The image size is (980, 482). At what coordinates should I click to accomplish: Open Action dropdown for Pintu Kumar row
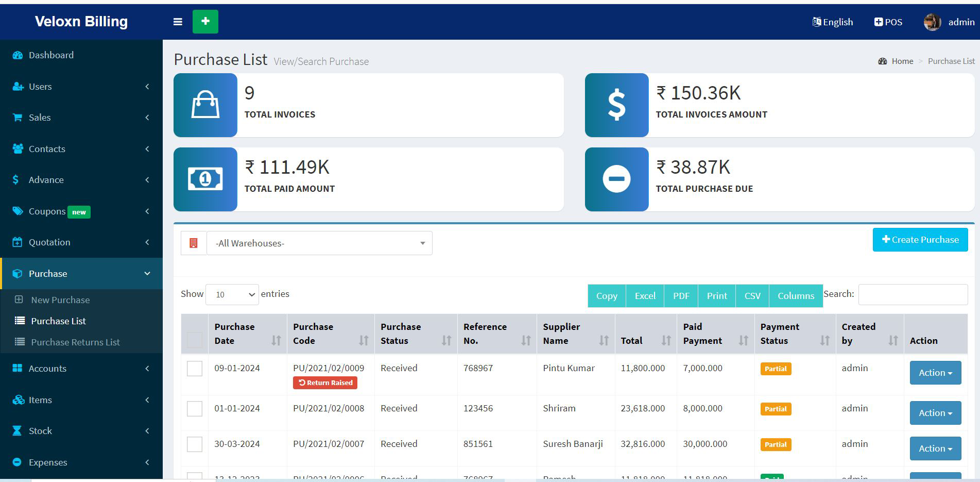pyautogui.click(x=935, y=373)
